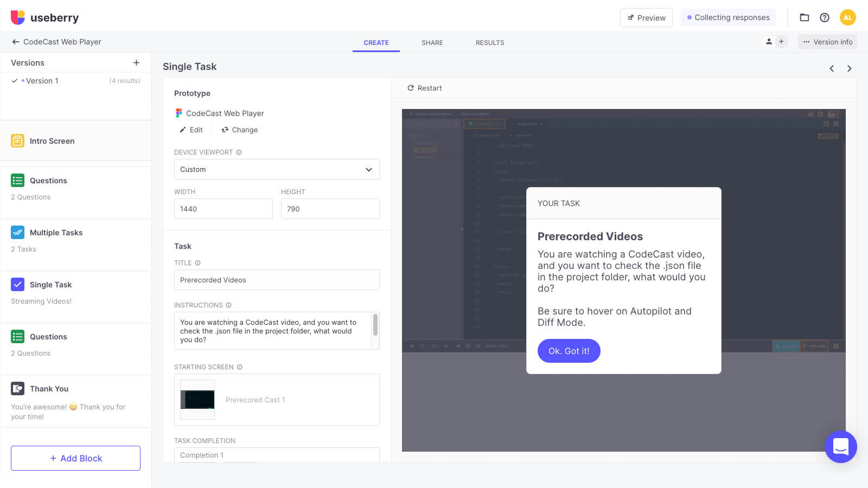Click the Device Viewport info icon
Screen dimensions: 868x488
click(x=239, y=152)
